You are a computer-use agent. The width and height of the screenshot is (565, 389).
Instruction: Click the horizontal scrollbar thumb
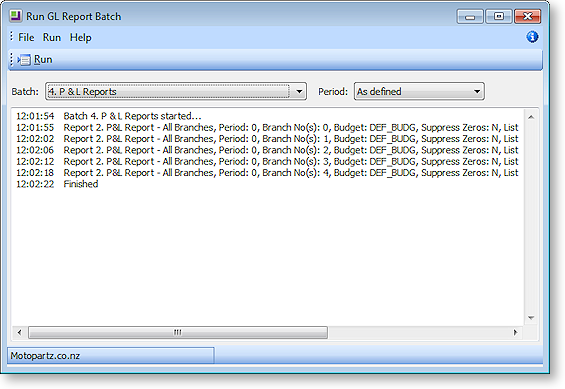(178, 332)
